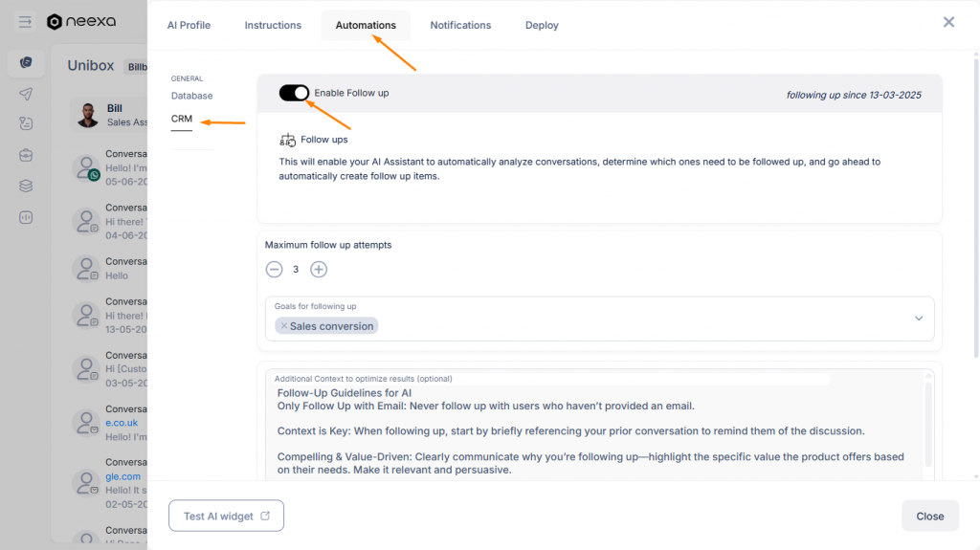
Task: Open the conversation dated 13-05
Action: click(109, 315)
